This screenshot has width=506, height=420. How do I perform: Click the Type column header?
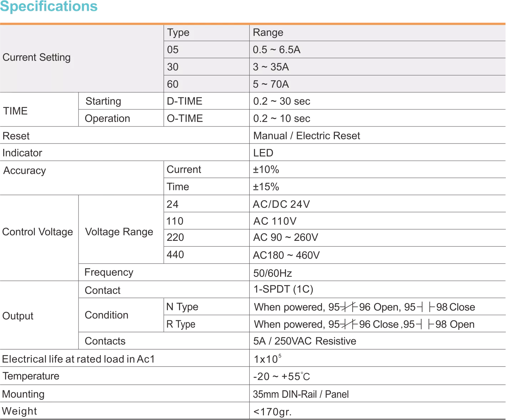(178, 32)
